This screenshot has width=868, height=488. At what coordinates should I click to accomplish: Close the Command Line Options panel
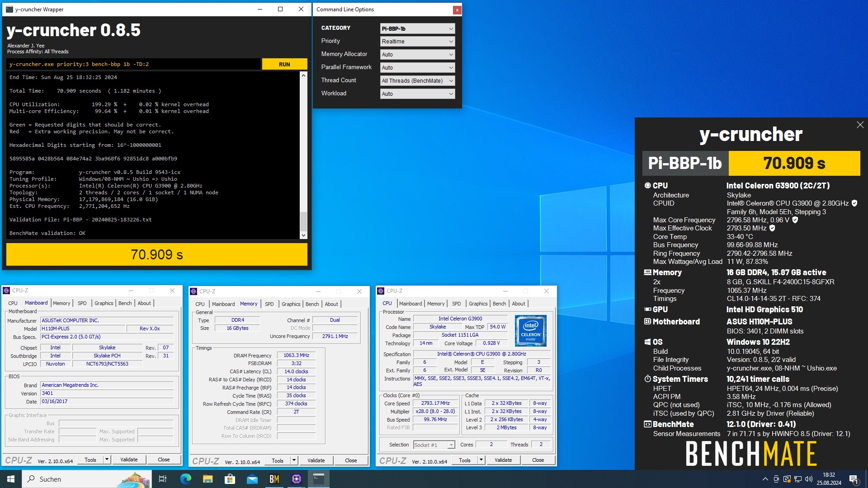[x=457, y=9]
